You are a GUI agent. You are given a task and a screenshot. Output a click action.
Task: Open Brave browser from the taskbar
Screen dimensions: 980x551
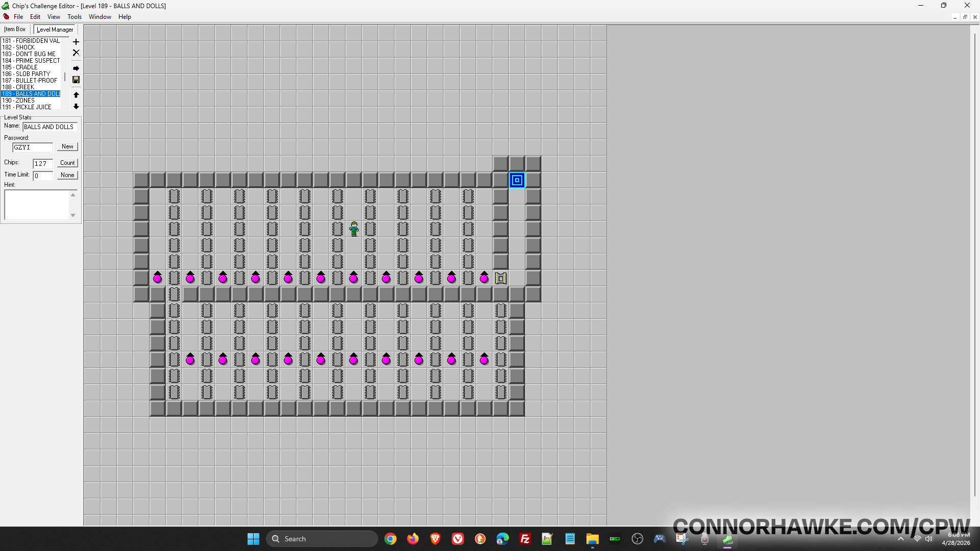(435, 539)
